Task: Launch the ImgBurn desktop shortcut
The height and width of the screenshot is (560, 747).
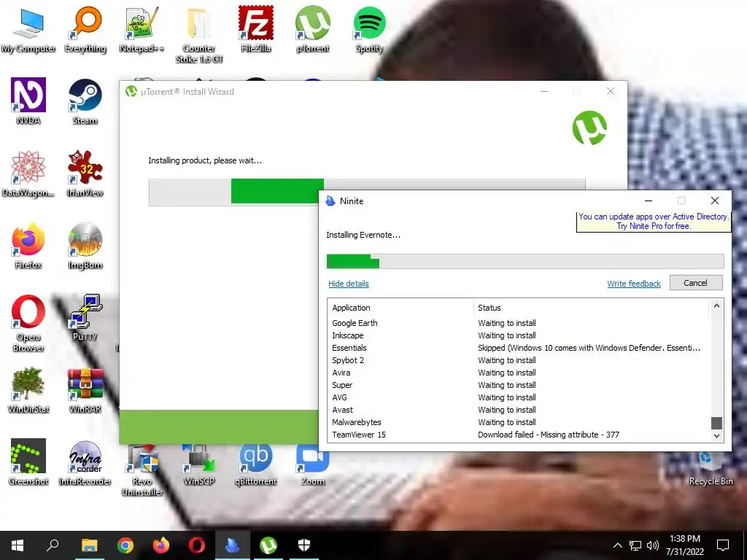Action: (x=85, y=246)
